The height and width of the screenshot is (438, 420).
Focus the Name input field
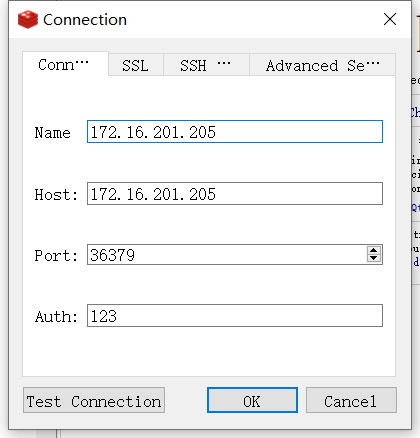pos(235,132)
